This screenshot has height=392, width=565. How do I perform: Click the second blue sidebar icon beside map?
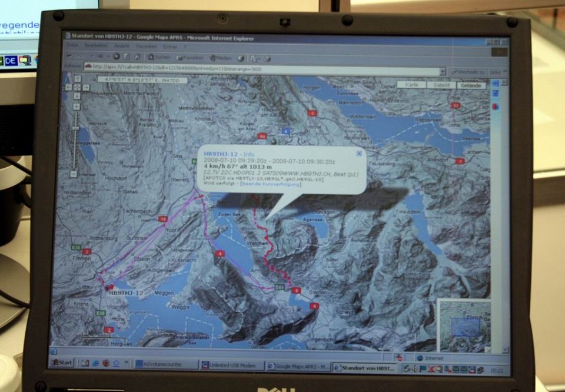(x=496, y=94)
